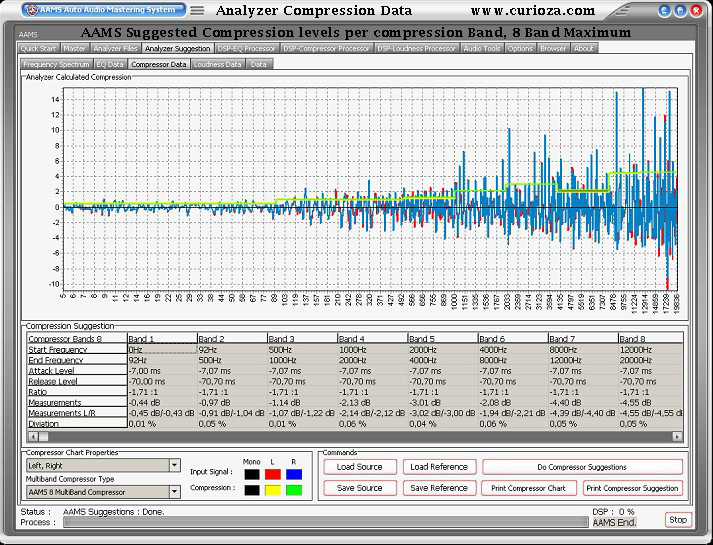Screen dimensions: 713x545
Task: Expand the Left, Right chart properties dropdown
Action: point(175,465)
